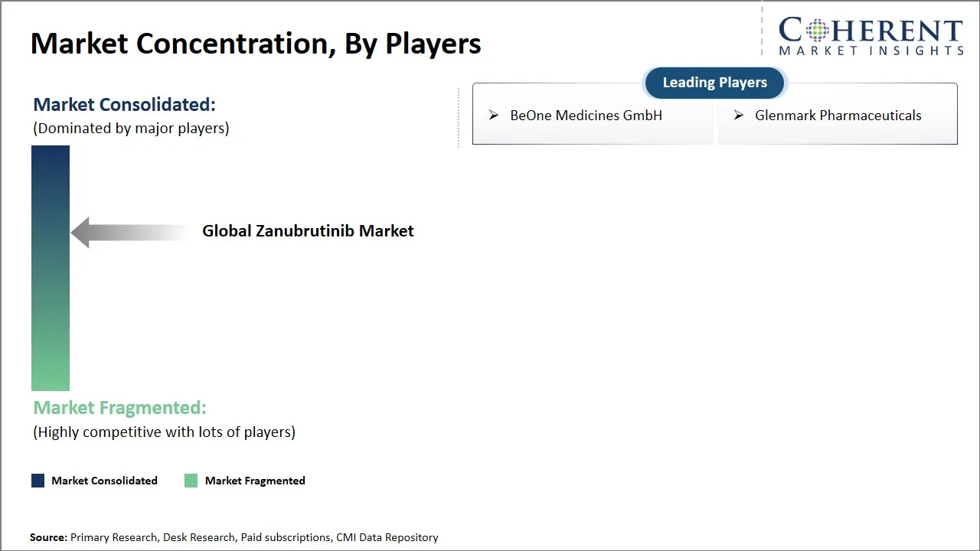The image size is (980, 551).
Task: Click the globe icon inside the Coherent logo
Action: click(x=815, y=31)
